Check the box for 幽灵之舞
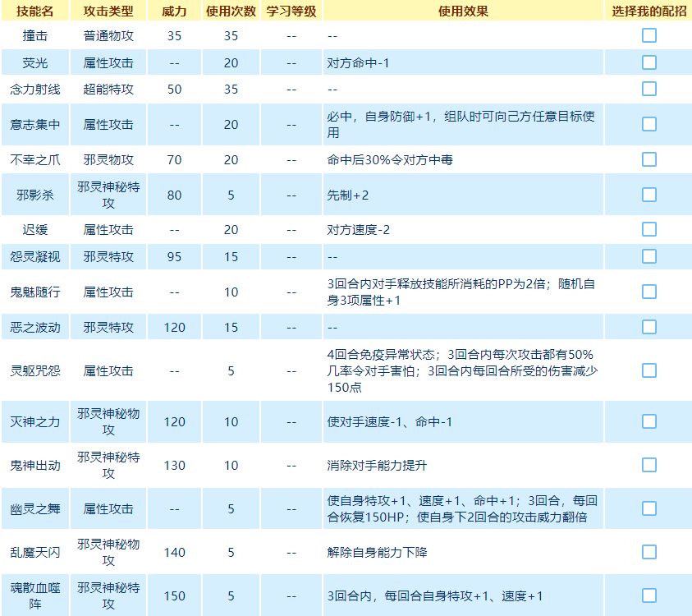Image resolution: width=692 pixels, height=616 pixels. pos(648,508)
